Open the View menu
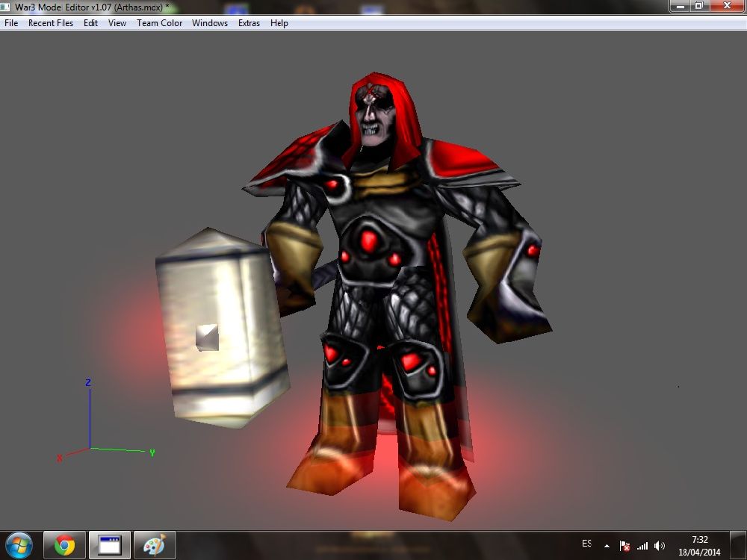747x560 pixels. click(x=117, y=23)
